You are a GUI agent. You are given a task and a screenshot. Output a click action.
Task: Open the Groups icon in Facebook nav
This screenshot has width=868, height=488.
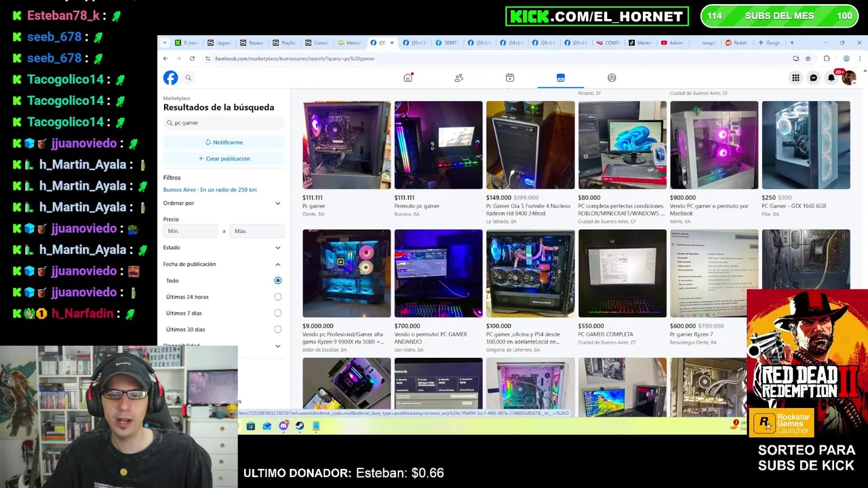612,78
